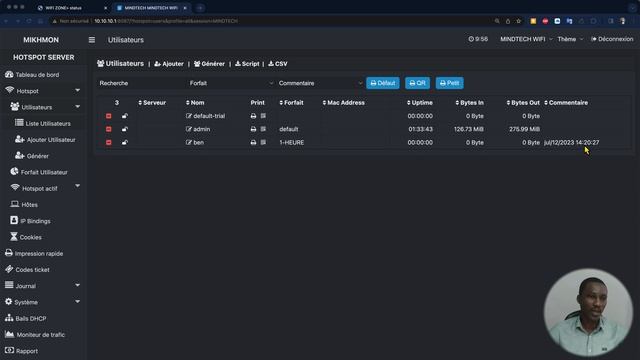Print voucher for admin user
The image size is (640, 360).
pyautogui.click(x=253, y=129)
